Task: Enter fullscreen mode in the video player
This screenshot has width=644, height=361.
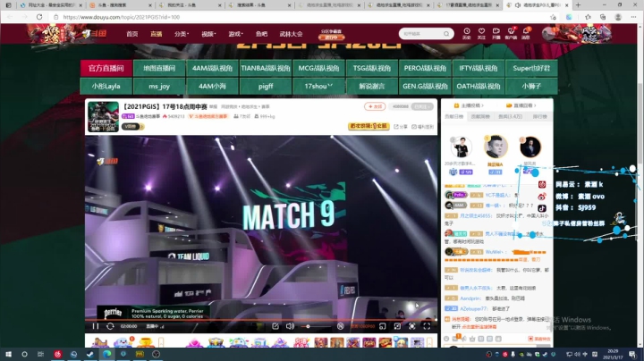Action: pos(427,326)
